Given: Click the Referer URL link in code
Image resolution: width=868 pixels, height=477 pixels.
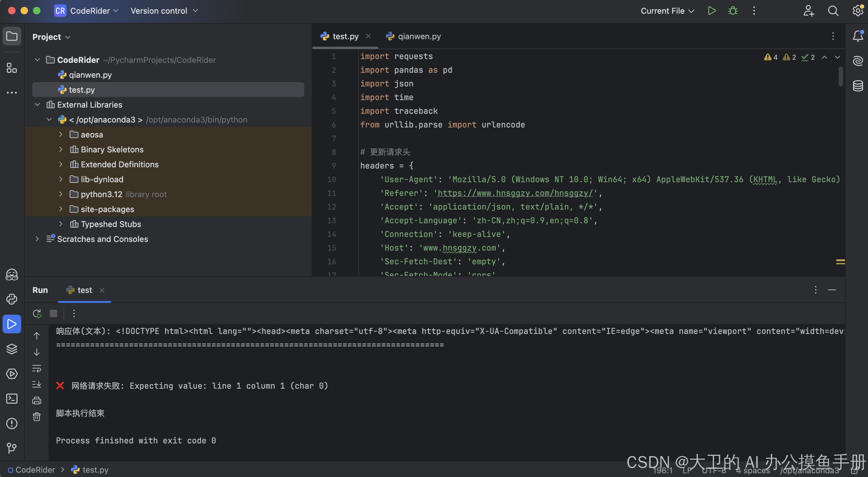Looking at the screenshot, I should click(x=515, y=193).
